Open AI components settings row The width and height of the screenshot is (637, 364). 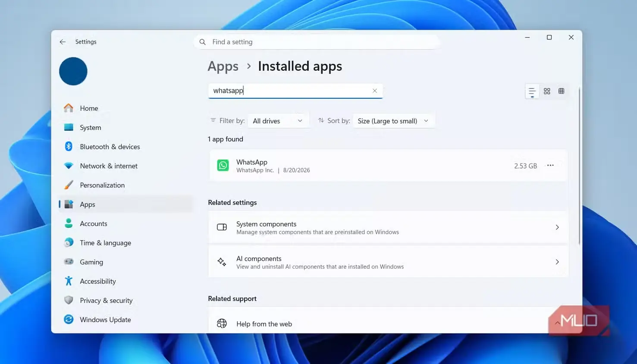tap(388, 262)
